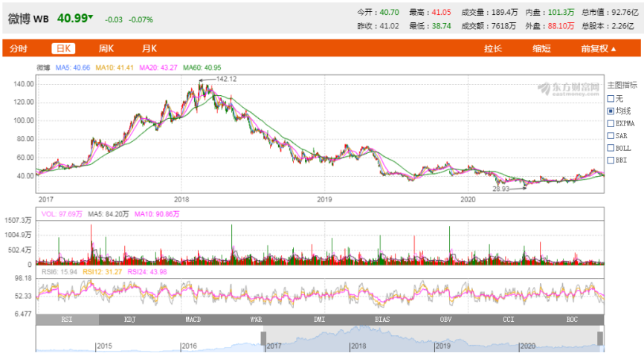Click the MA10: 41.41 legend label

pyautogui.click(x=115, y=68)
